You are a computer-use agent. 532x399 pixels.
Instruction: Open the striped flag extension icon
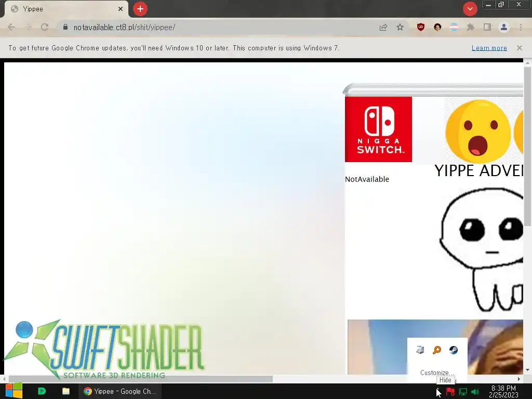(454, 27)
